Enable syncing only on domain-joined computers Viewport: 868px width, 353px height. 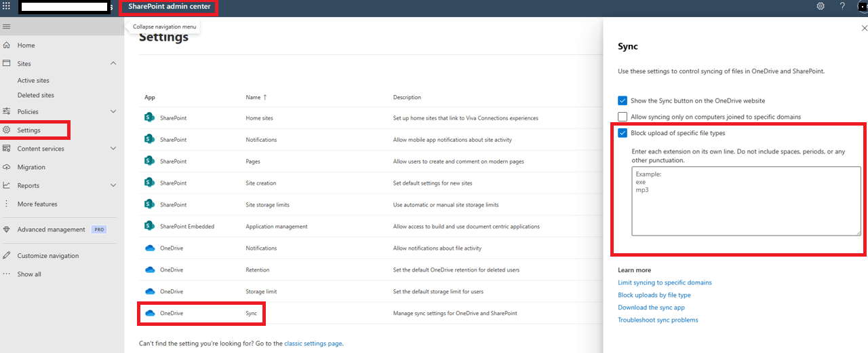coord(623,117)
